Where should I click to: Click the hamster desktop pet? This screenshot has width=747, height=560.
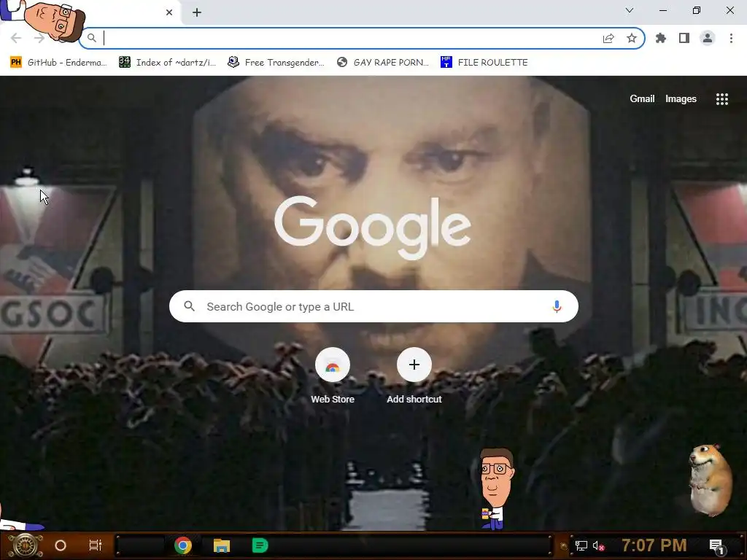pos(711,479)
